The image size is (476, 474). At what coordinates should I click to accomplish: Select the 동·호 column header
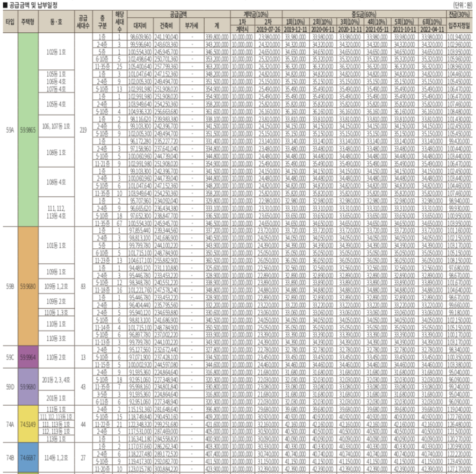(x=56, y=21)
